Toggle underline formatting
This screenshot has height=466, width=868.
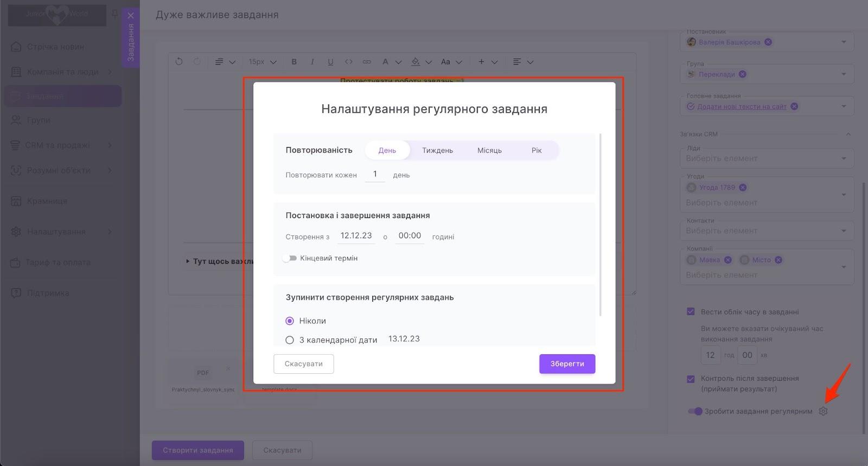[x=330, y=62]
